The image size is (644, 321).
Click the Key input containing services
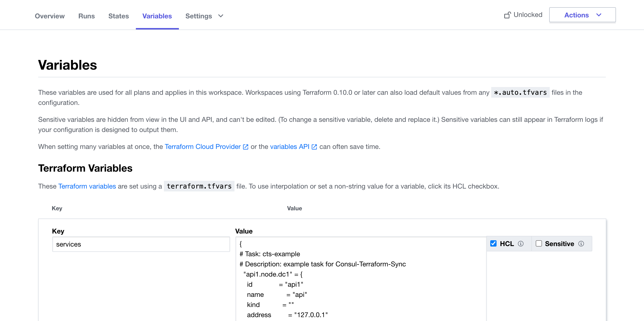141,244
